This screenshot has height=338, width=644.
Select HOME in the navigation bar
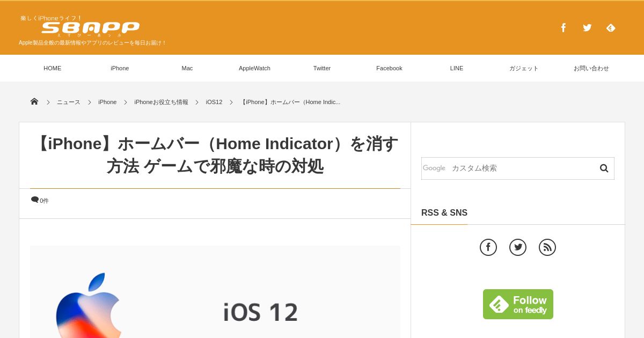tap(53, 68)
